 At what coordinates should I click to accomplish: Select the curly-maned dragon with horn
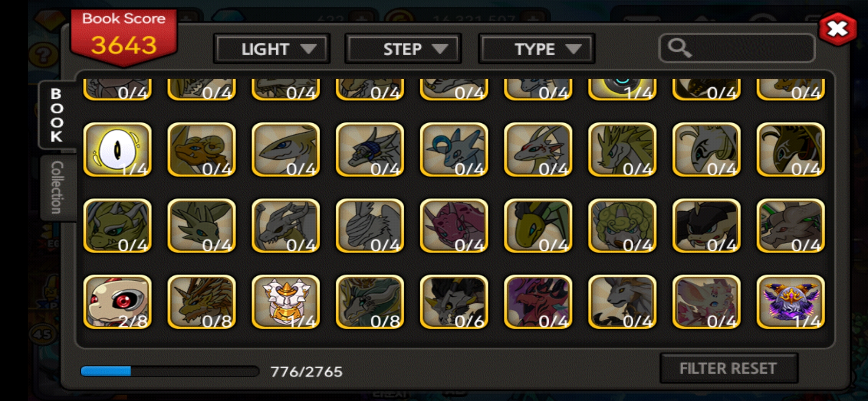pyautogui.click(x=622, y=226)
